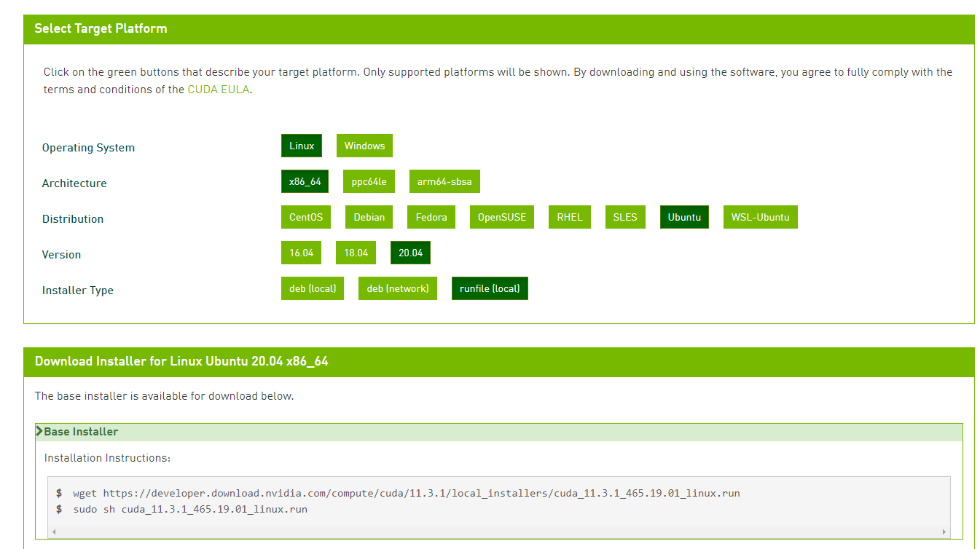Click the 'Operating System' row label
980x549 pixels.
pos(88,148)
